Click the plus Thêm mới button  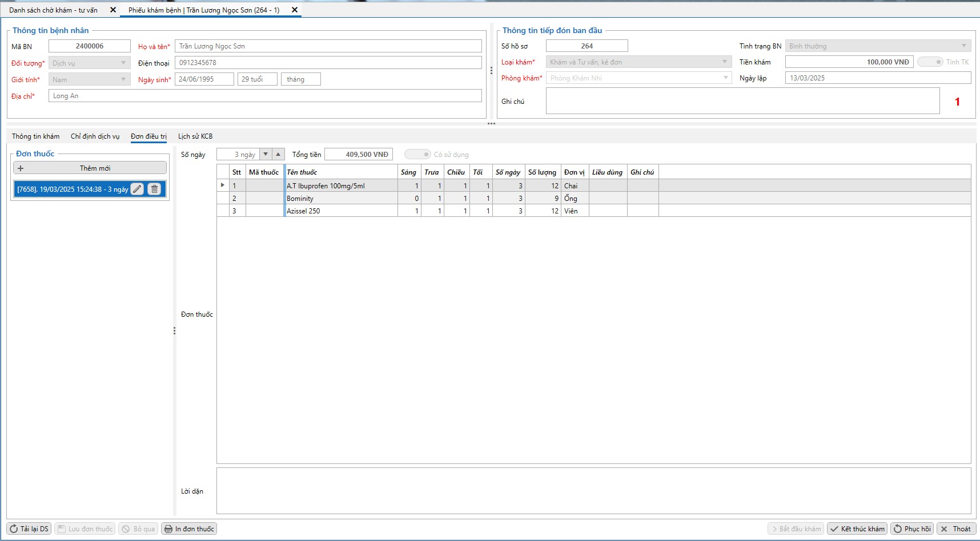90,168
